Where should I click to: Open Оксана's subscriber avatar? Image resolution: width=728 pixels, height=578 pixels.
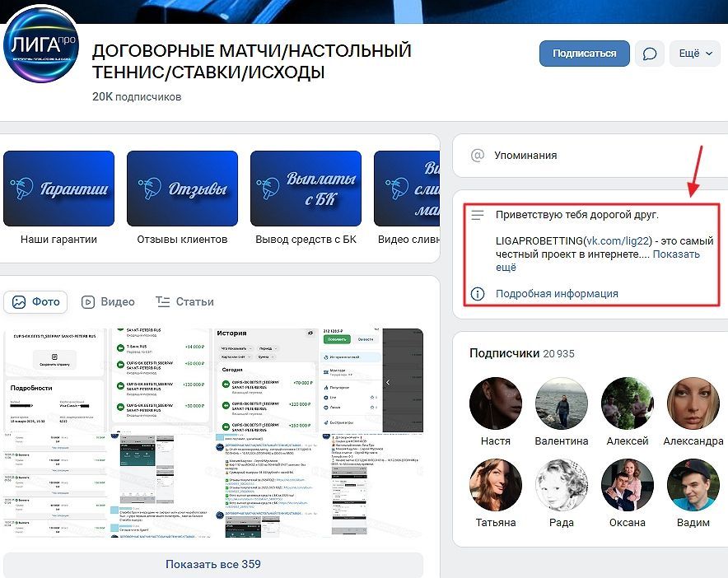coord(628,485)
